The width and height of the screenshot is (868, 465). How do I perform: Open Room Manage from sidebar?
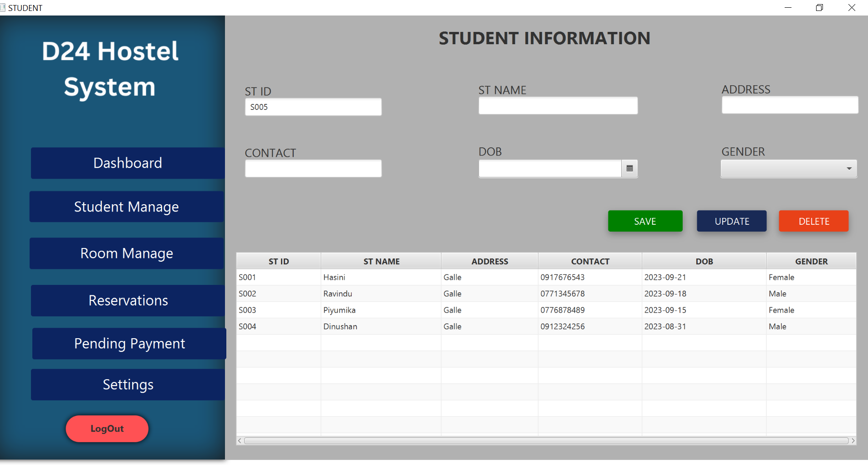pos(127,253)
